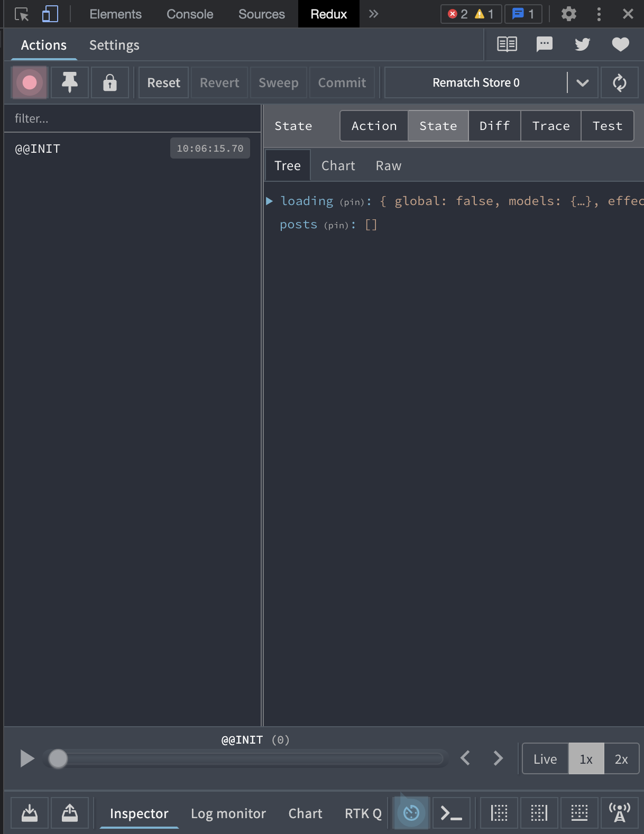The width and height of the screenshot is (644, 834).
Task: Focus the filter input field
Action: pyautogui.click(x=132, y=118)
